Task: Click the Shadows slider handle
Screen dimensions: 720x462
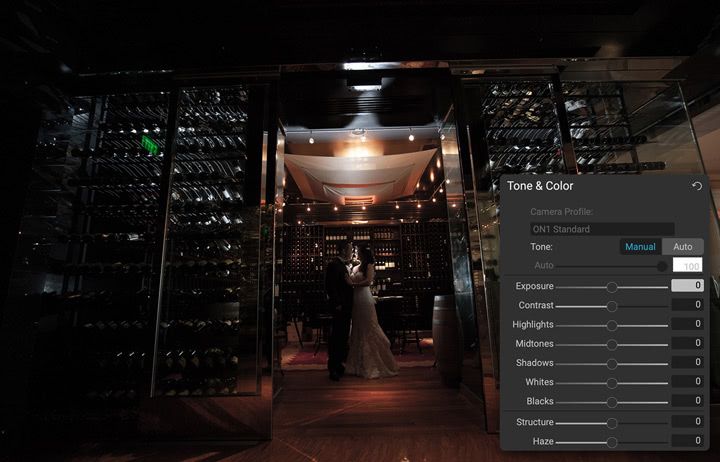Action: (612, 364)
